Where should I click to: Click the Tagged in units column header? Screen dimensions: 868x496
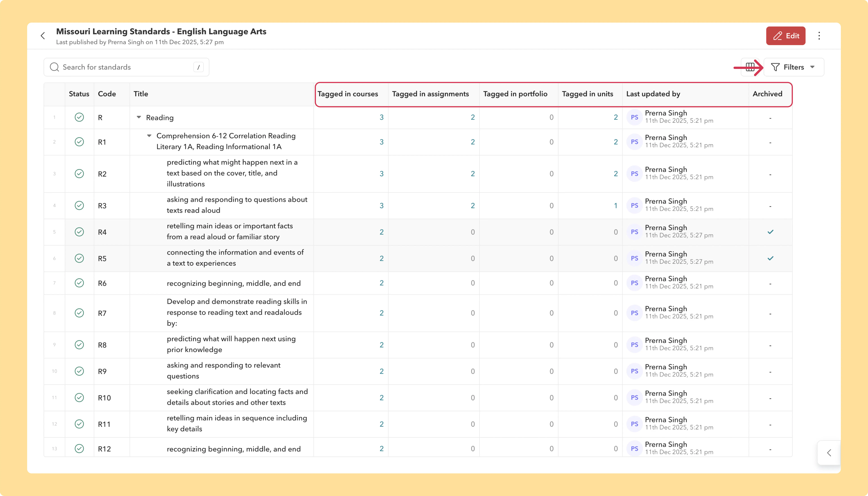tap(588, 94)
